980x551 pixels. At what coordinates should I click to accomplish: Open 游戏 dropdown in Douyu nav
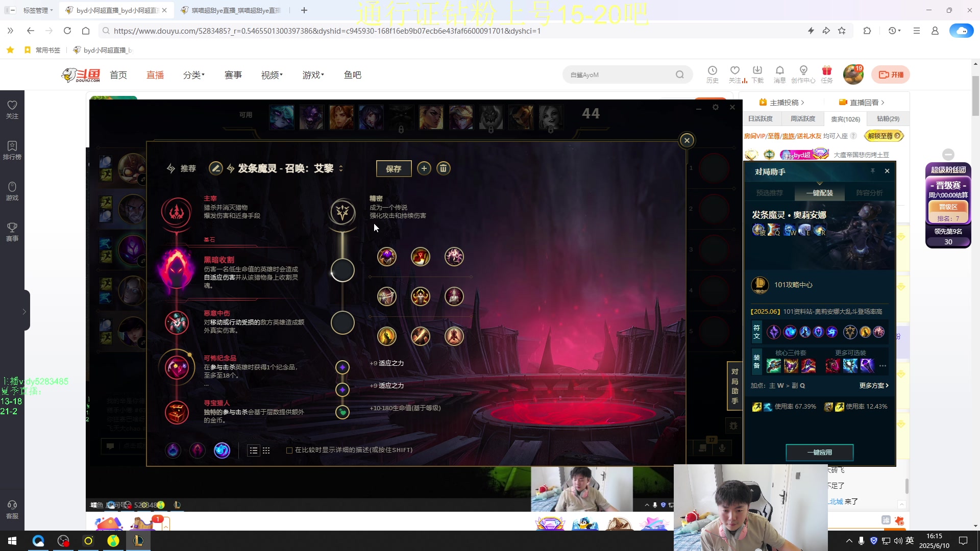(313, 75)
